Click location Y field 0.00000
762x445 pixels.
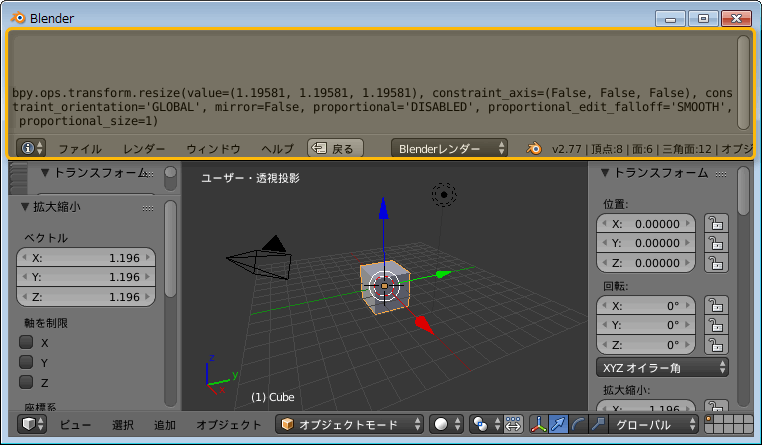pyautogui.click(x=646, y=243)
